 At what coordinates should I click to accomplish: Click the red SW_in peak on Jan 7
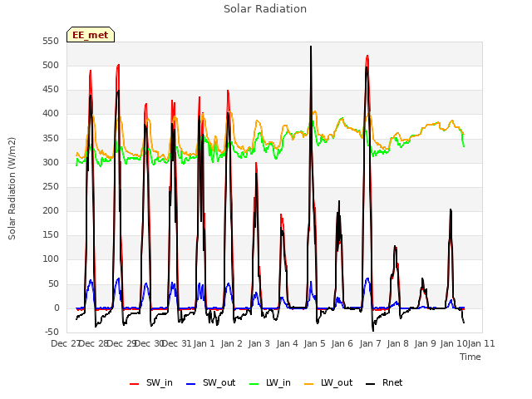[367, 57]
